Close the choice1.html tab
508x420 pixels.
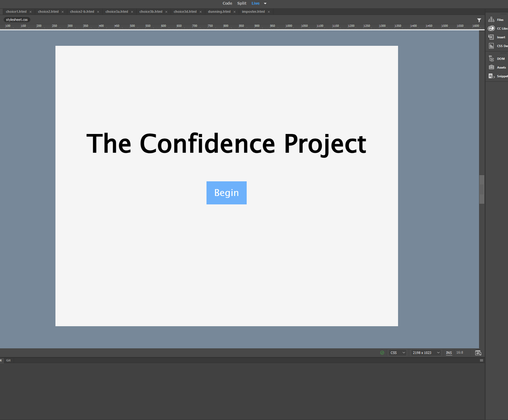31,12
